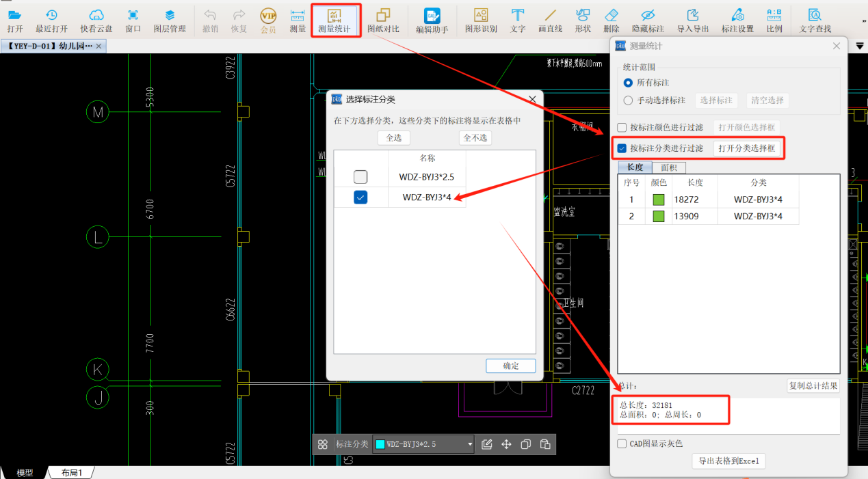Switch to the 布局1 layout tab
This screenshot has height=479, width=868.
tap(71, 473)
